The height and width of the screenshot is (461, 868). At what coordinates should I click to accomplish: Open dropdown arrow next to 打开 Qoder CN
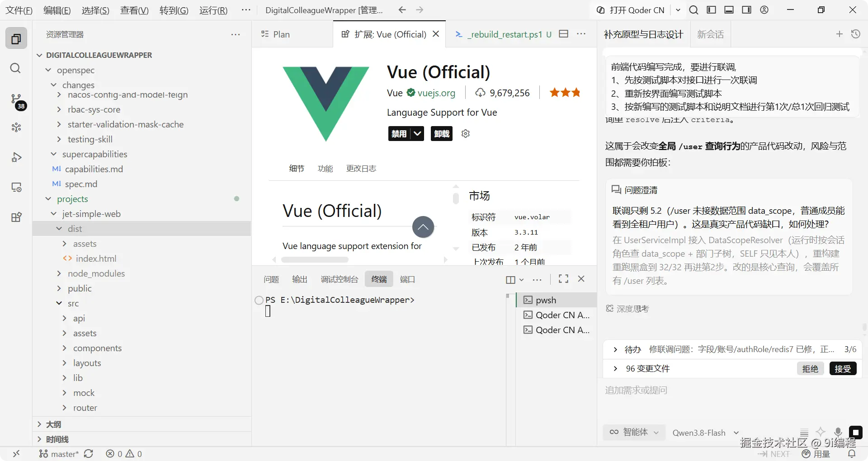click(x=678, y=10)
